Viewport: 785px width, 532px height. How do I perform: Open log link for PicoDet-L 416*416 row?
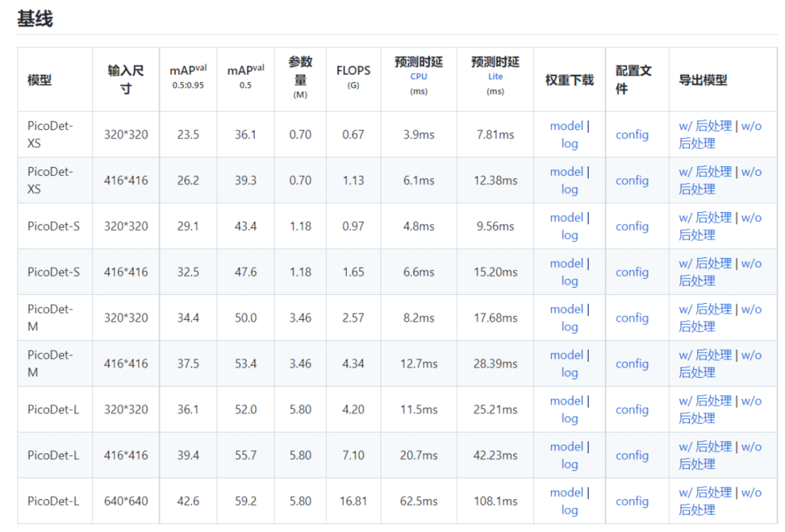pyautogui.click(x=569, y=464)
